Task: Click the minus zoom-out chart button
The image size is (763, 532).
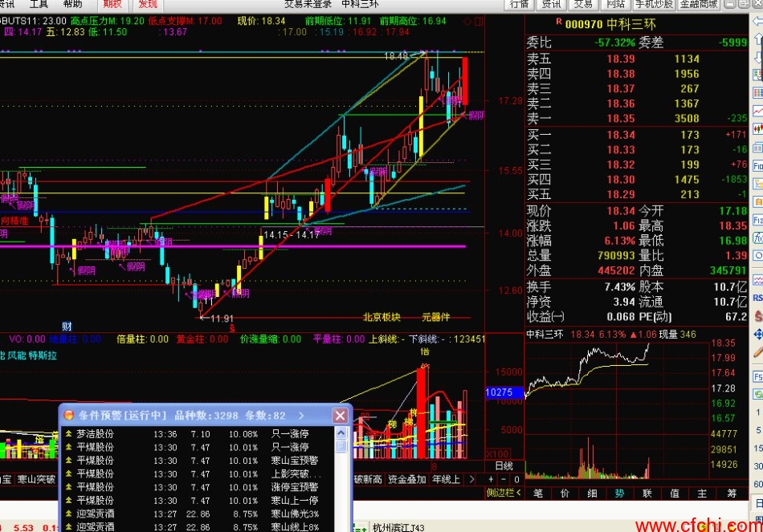Action: (504, 480)
